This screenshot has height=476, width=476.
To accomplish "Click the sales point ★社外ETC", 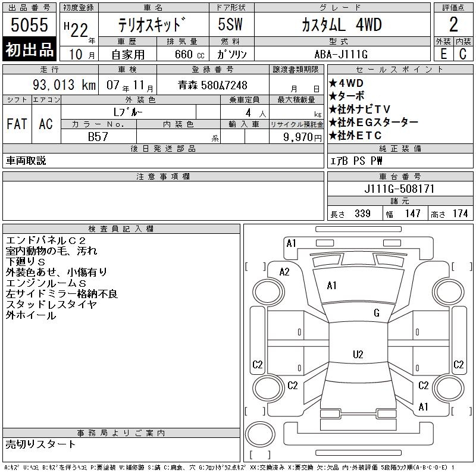I will click(x=355, y=135).
